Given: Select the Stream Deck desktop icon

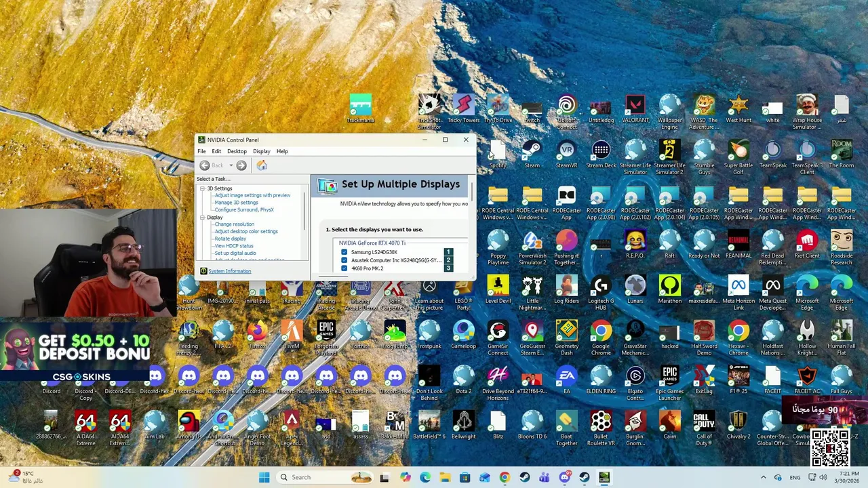Looking at the screenshot, I should (601, 154).
